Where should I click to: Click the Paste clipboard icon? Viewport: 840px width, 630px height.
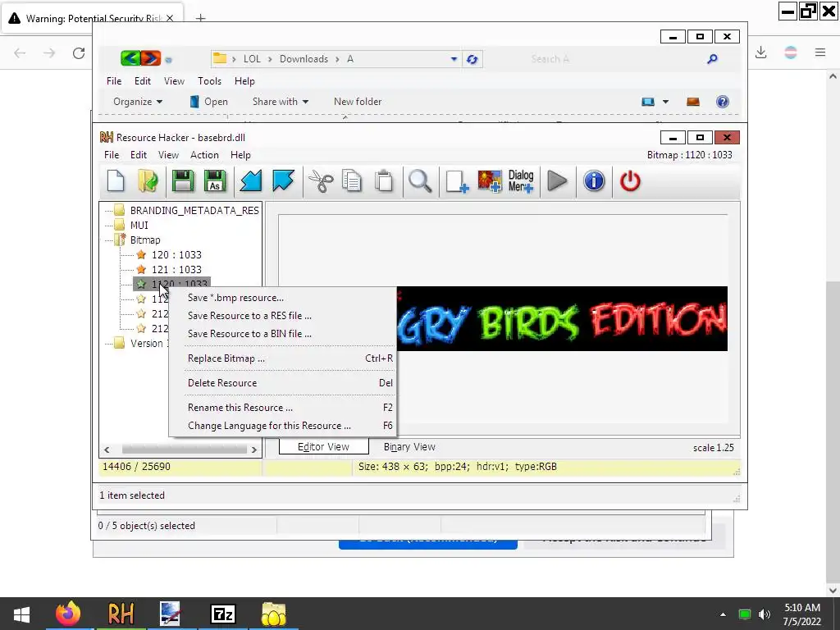(x=384, y=181)
